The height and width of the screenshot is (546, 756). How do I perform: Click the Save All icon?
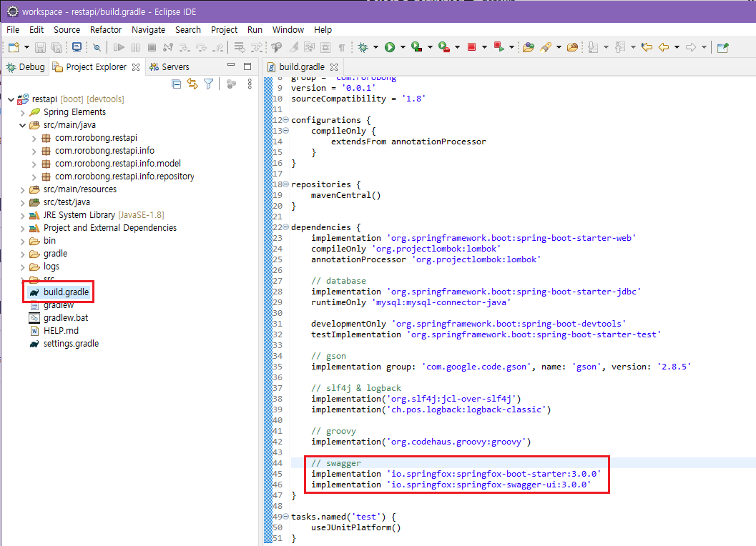pos(57,47)
